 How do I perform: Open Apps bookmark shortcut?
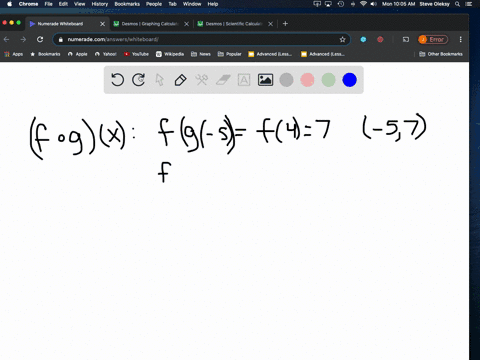(14, 54)
